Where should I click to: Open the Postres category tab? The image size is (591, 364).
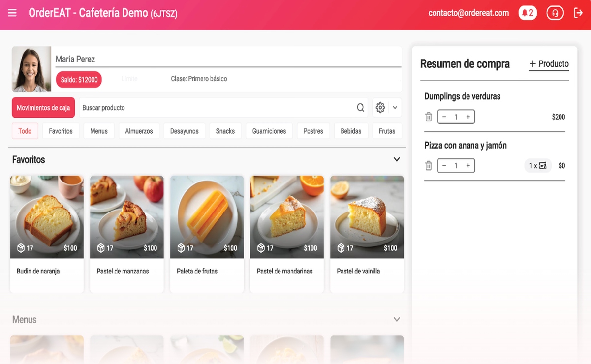click(x=313, y=131)
